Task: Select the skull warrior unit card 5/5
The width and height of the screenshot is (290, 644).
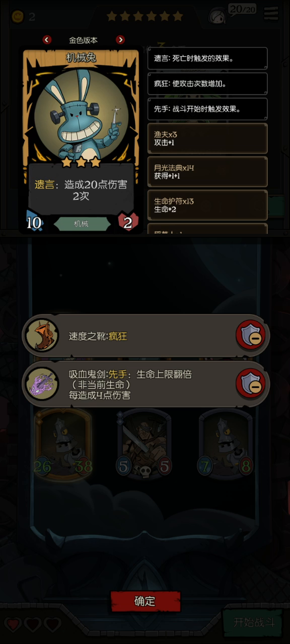Action: click(x=145, y=444)
